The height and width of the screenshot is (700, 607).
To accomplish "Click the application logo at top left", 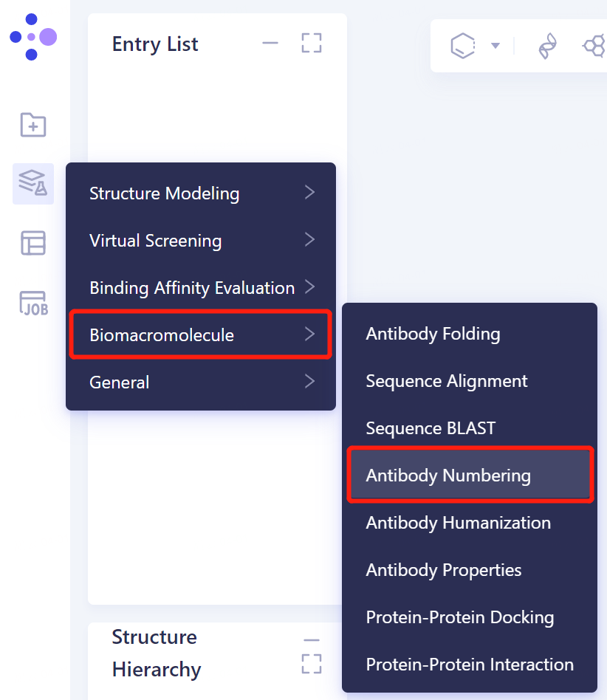I will point(33,35).
